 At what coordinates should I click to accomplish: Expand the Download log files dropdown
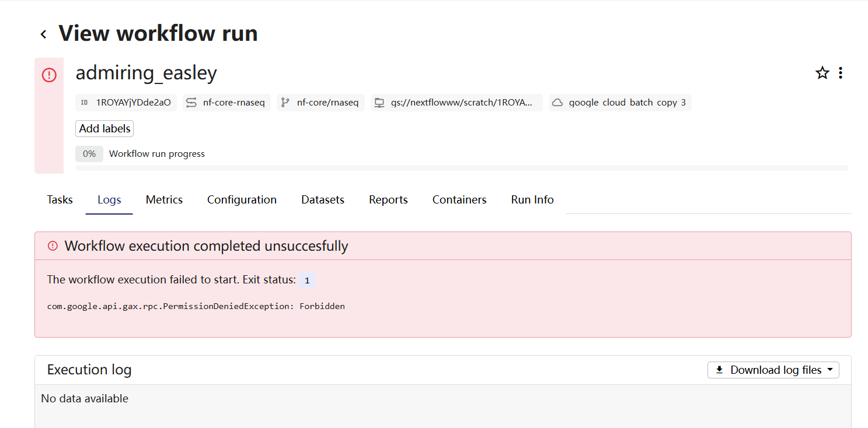[773, 370]
